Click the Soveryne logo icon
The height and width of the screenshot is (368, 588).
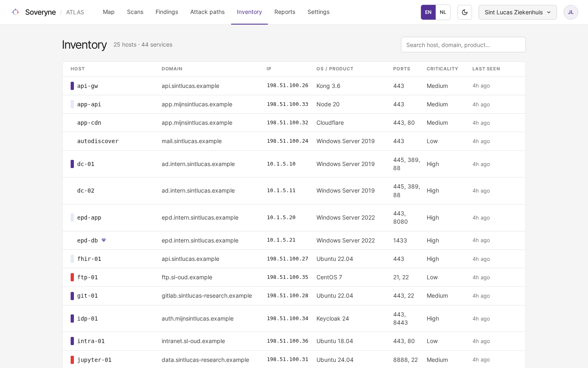tap(16, 12)
